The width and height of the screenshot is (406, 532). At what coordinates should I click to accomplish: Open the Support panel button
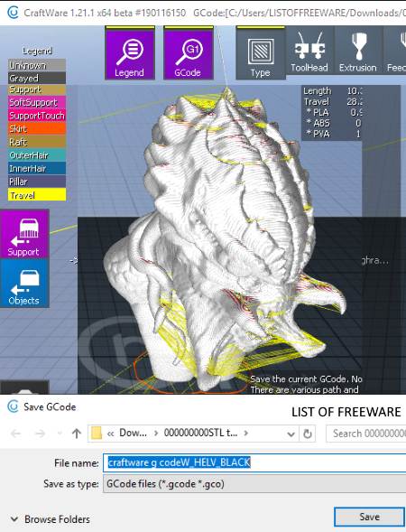24,234
